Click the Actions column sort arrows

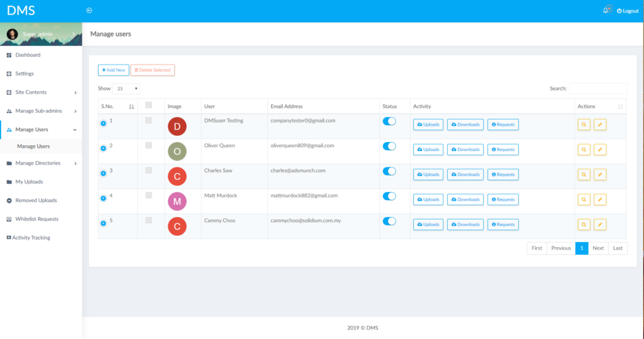click(x=620, y=106)
